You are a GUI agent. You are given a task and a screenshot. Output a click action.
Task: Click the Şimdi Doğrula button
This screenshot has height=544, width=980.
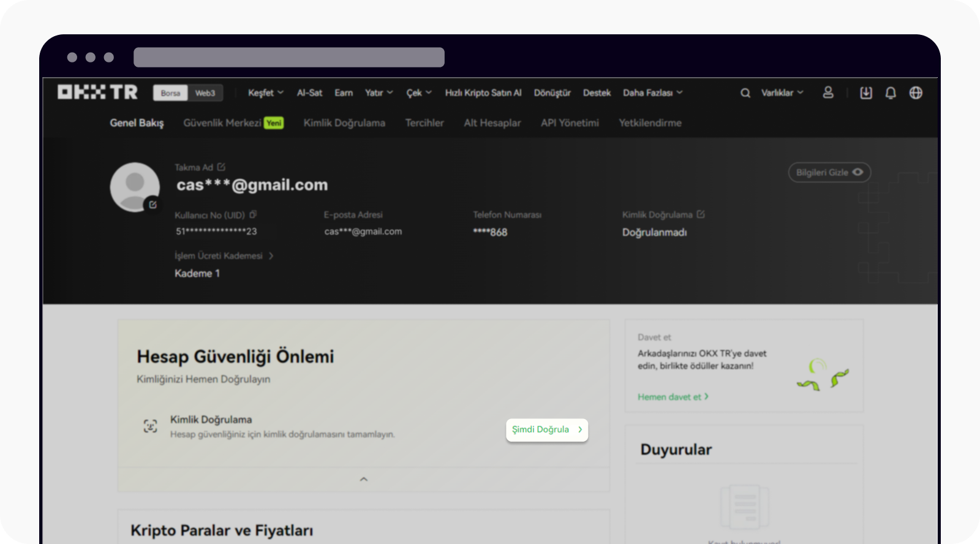[x=547, y=429]
